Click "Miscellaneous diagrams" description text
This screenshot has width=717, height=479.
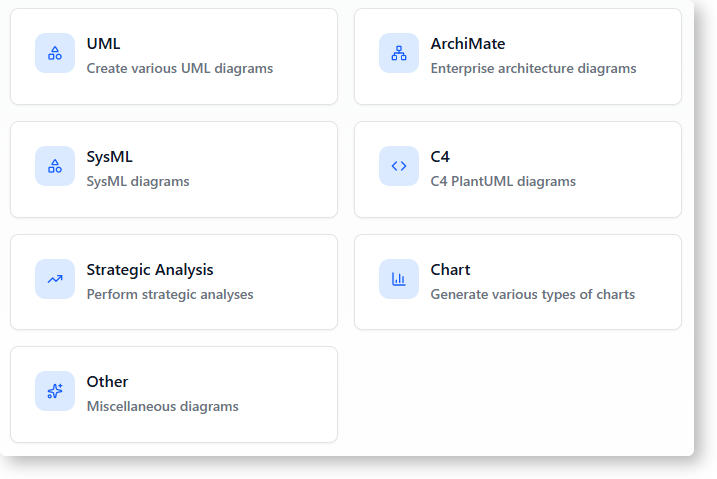(163, 406)
